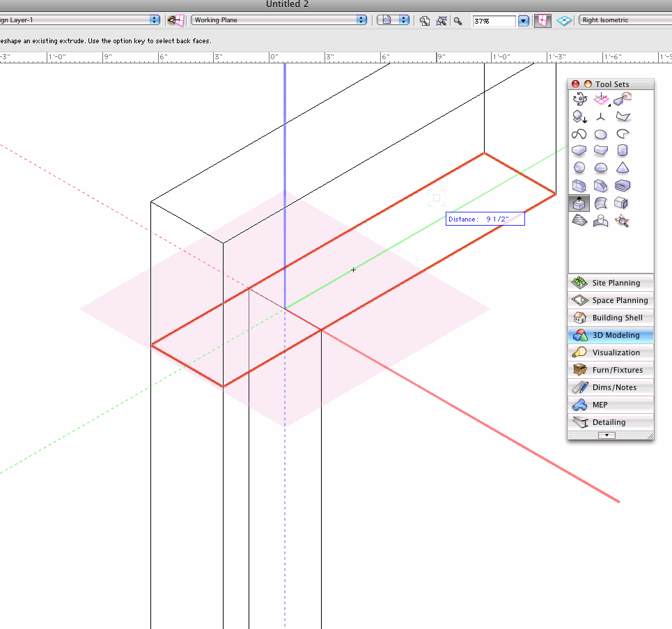Select the Shell Solid tool
The image size is (672, 629).
pyautogui.click(x=623, y=186)
